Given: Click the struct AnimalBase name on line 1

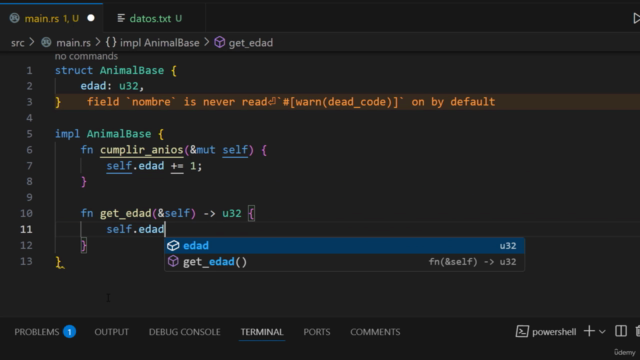Looking at the screenshot, I should 132,70.
